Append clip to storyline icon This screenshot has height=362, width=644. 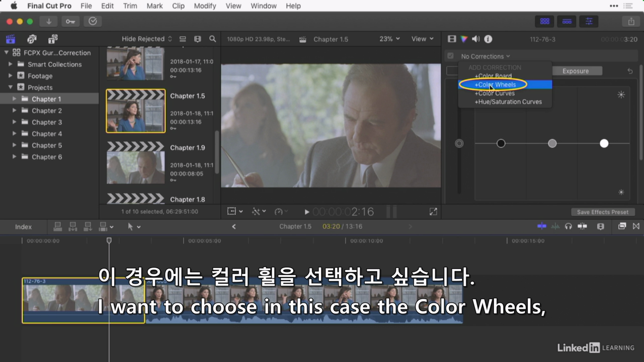point(88,227)
